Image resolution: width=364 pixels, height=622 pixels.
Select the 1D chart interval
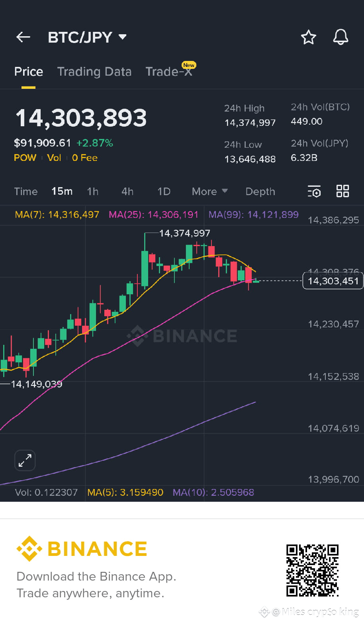(x=164, y=192)
